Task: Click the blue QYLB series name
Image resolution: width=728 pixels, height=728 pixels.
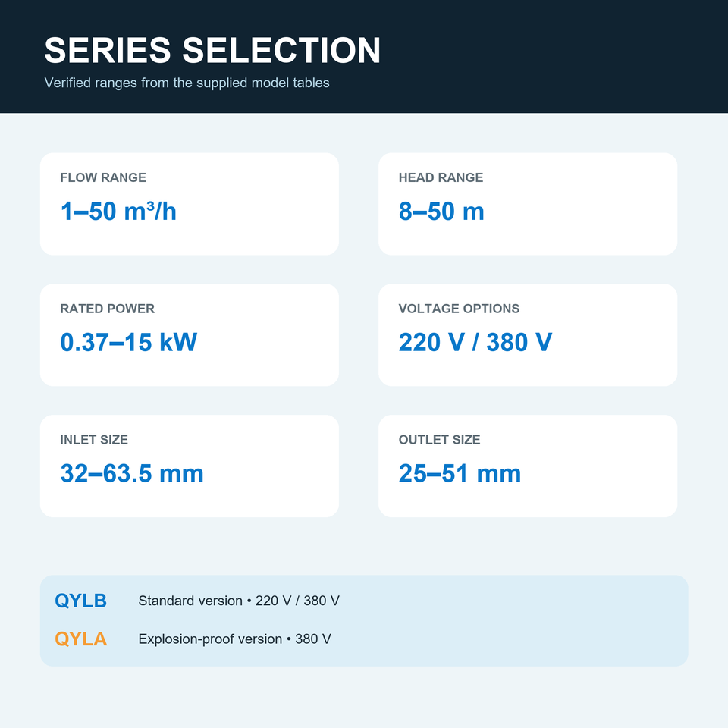Action: pyautogui.click(x=81, y=601)
